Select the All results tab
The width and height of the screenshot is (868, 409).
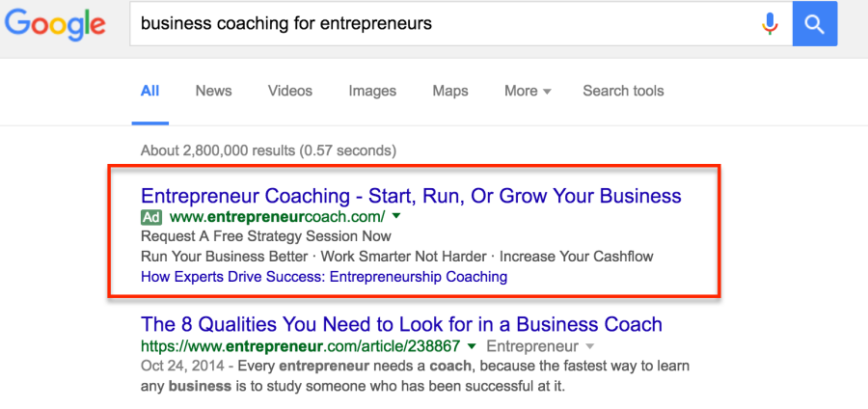[x=150, y=91]
